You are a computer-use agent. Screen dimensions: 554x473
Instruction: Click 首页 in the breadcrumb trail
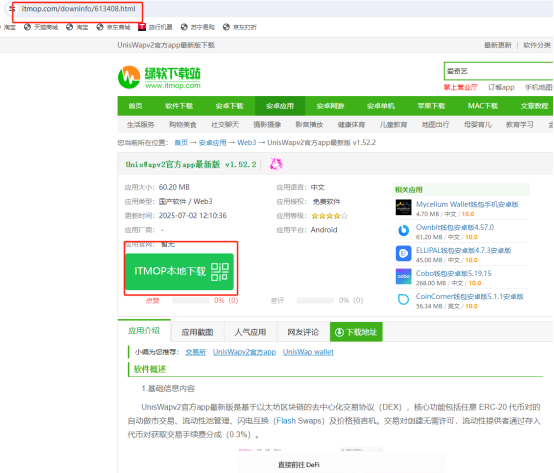(x=181, y=143)
